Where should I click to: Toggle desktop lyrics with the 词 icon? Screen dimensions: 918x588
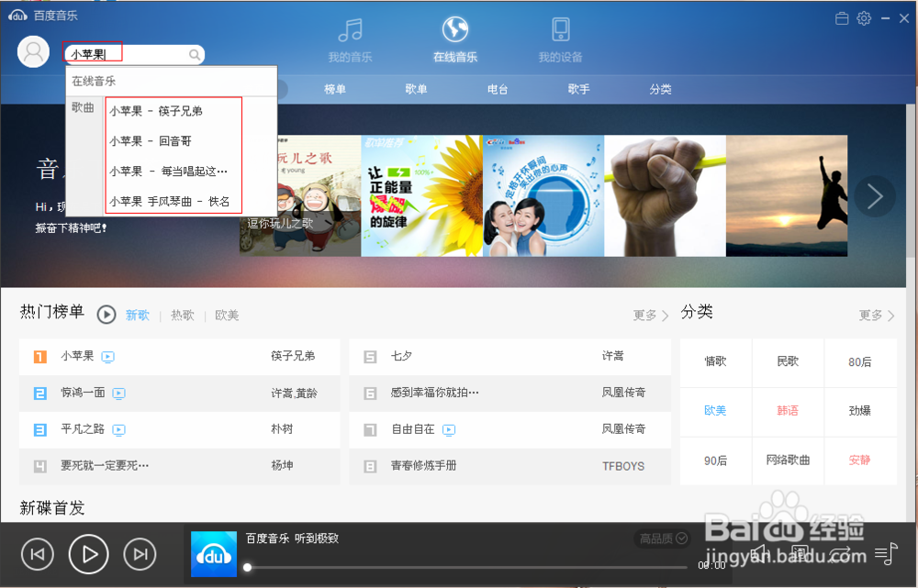click(800, 553)
